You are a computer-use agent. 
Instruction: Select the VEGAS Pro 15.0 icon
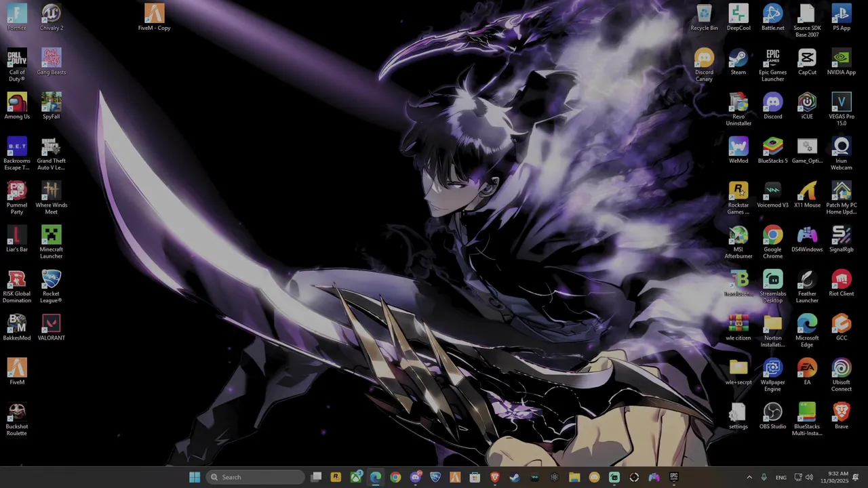[x=842, y=109]
